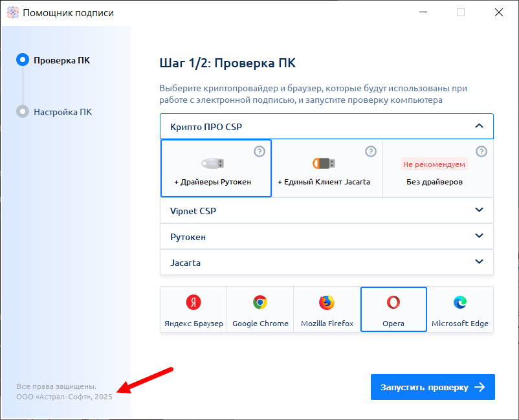
Task: Click the Помощник подписи app logo icon
Action: tap(13, 12)
